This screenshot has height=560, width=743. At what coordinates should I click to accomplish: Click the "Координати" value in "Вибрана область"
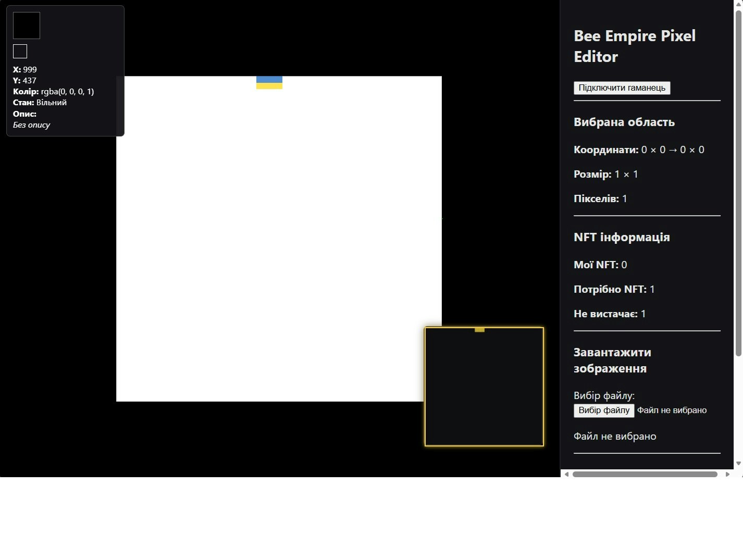[x=671, y=150]
